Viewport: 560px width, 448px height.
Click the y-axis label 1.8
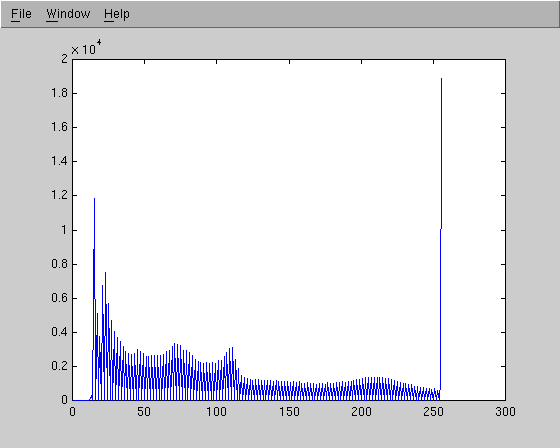pyautogui.click(x=59, y=93)
